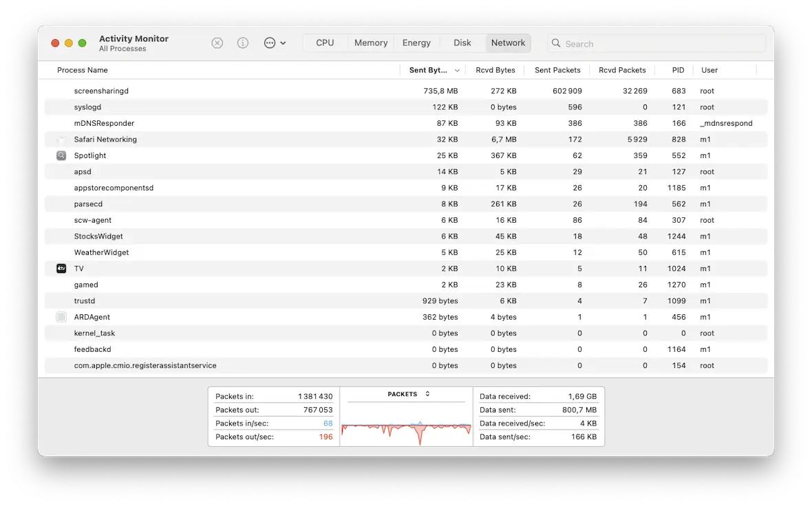Switch to the Memory tab
The width and height of the screenshot is (812, 506).
pyautogui.click(x=370, y=42)
